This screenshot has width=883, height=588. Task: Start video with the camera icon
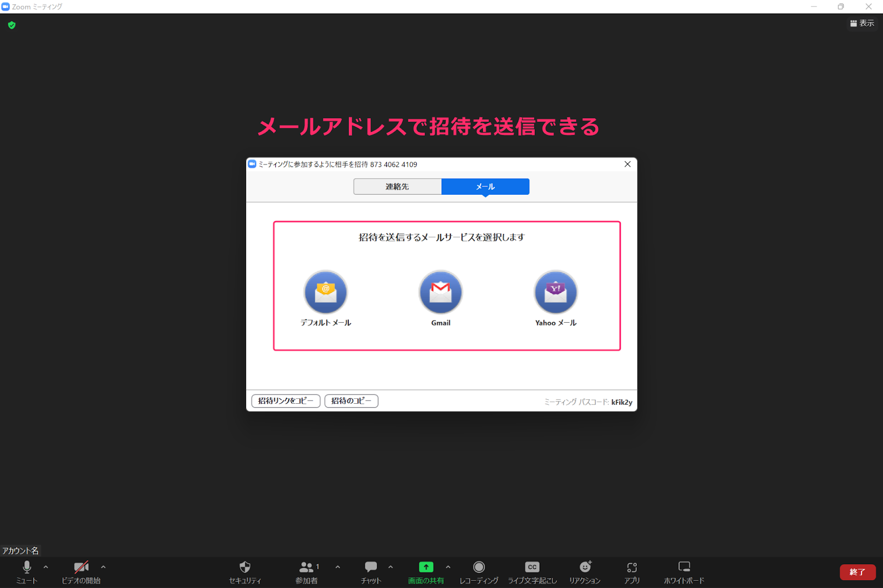click(x=81, y=572)
